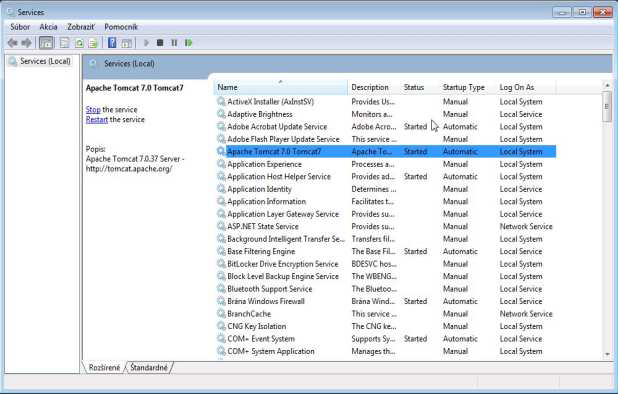618x394 pixels.
Task: Click Started status in Base Filtering Engine row
Action: tap(415, 251)
